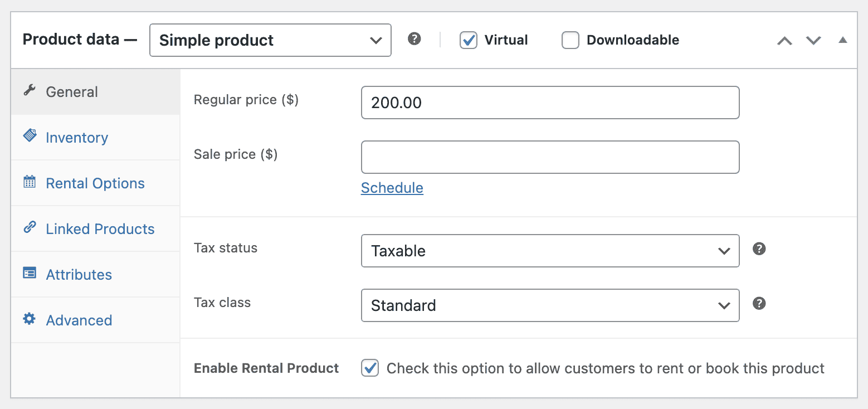Switch to the Advanced tab
The image size is (868, 409).
click(x=78, y=320)
